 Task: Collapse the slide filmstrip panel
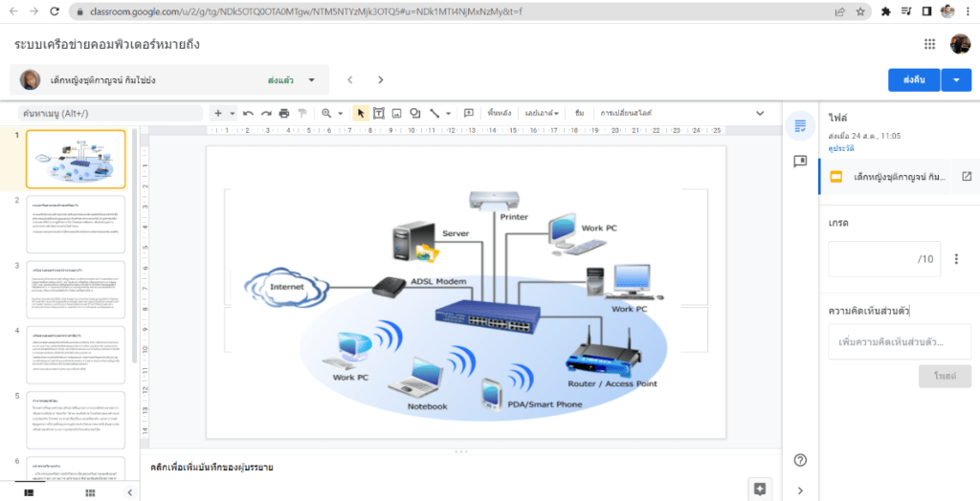pos(129,492)
